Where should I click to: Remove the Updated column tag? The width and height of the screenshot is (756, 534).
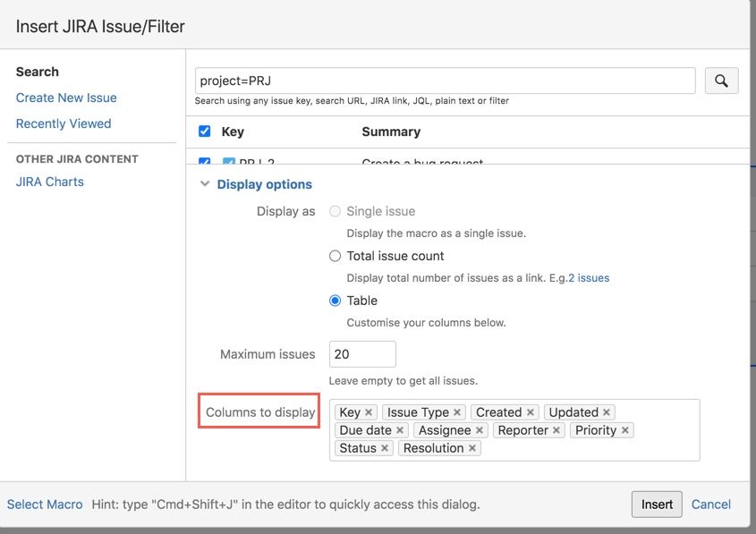click(607, 412)
